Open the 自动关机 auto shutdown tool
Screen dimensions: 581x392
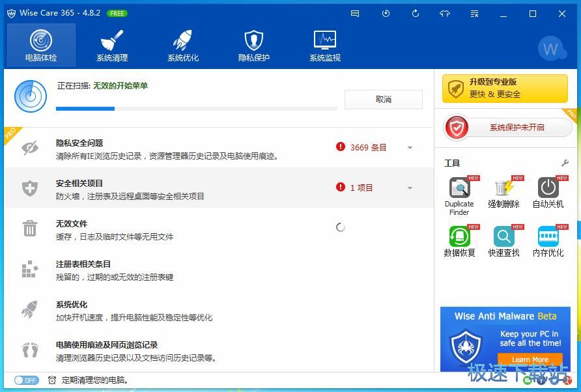click(x=548, y=192)
